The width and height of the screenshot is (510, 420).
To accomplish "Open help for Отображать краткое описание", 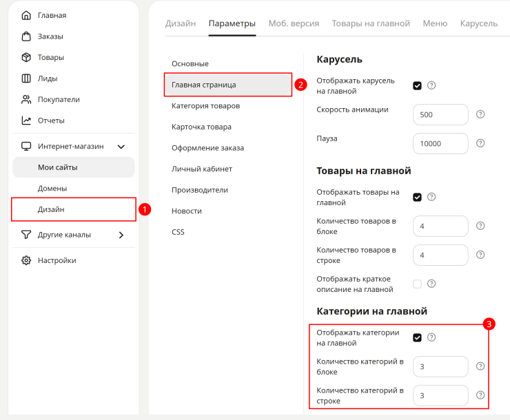I will [431, 284].
